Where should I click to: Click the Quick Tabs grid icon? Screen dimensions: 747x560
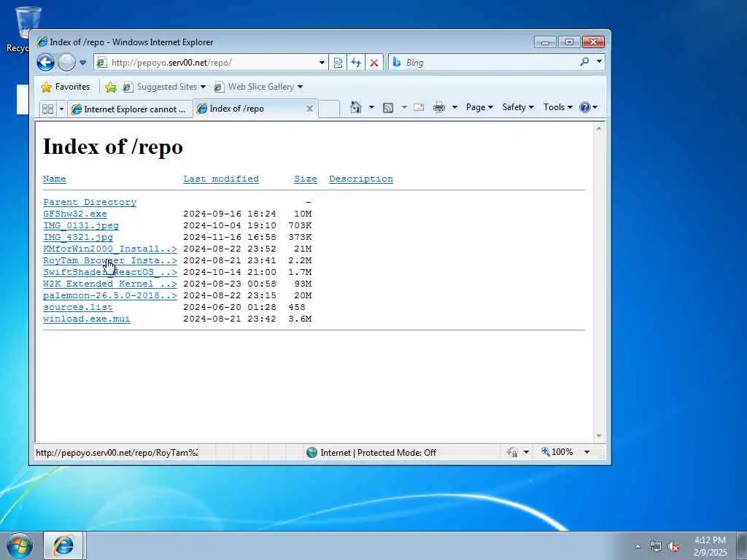47,109
